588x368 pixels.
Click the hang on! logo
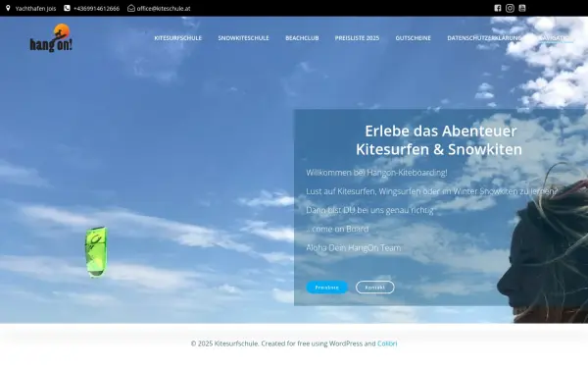click(51, 38)
